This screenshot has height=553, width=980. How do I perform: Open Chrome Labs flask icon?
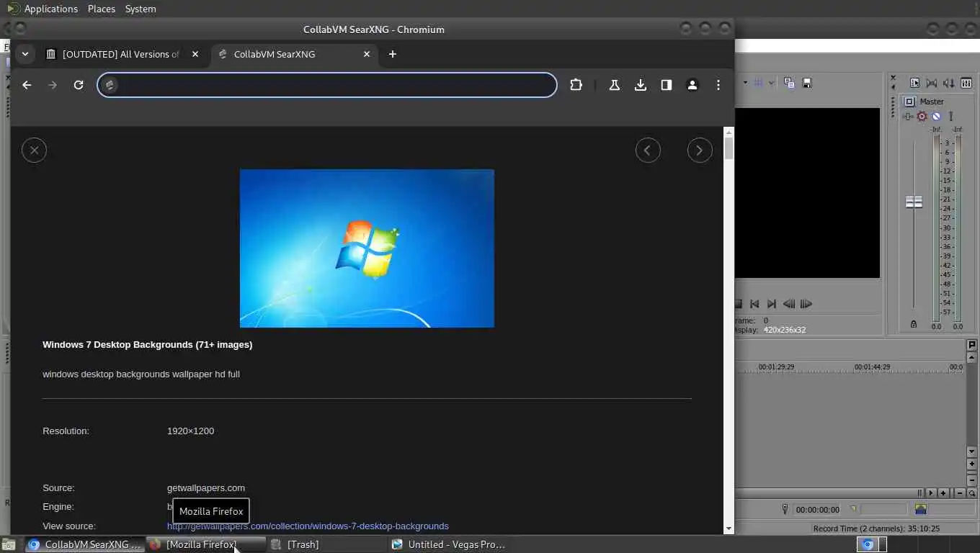(x=615, y=85)
